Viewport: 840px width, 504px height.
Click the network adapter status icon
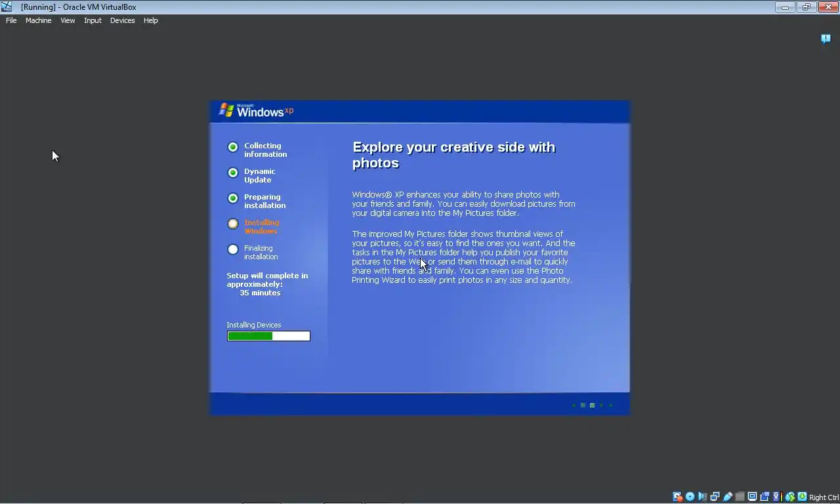[715, 497]
